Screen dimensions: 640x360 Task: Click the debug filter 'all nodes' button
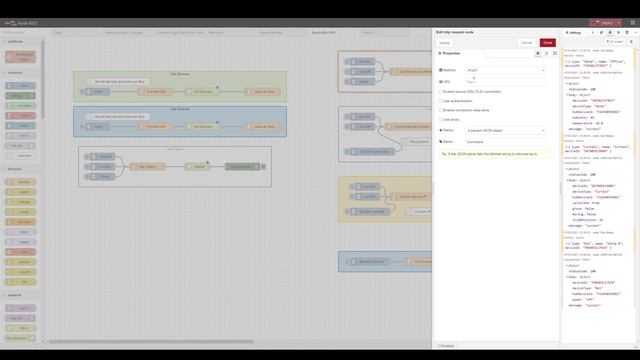[615, 42]
